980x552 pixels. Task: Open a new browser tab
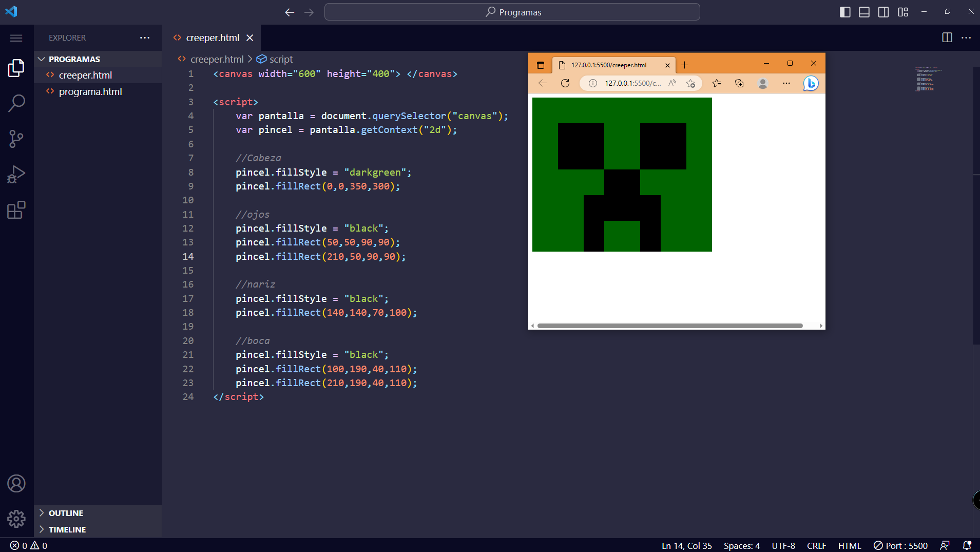click(684, 65)
